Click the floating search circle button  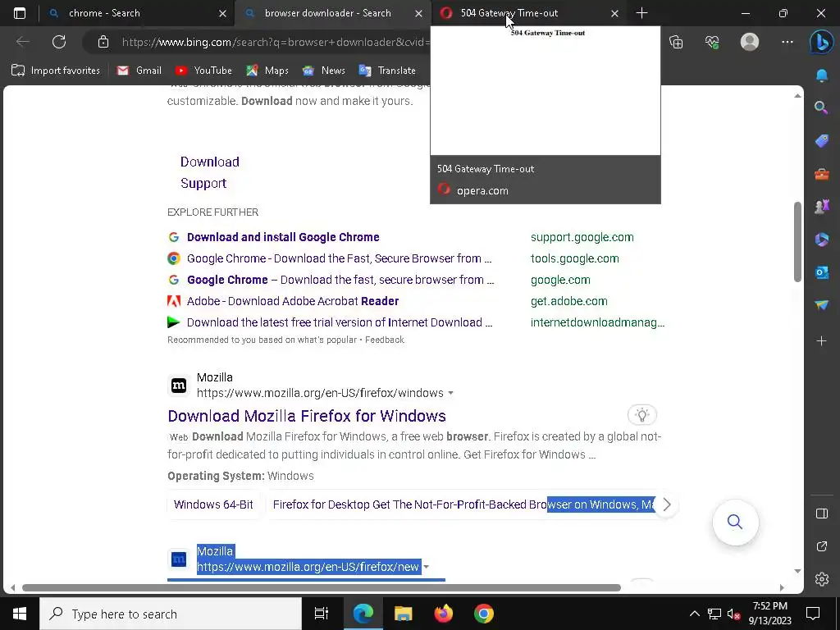736,522
